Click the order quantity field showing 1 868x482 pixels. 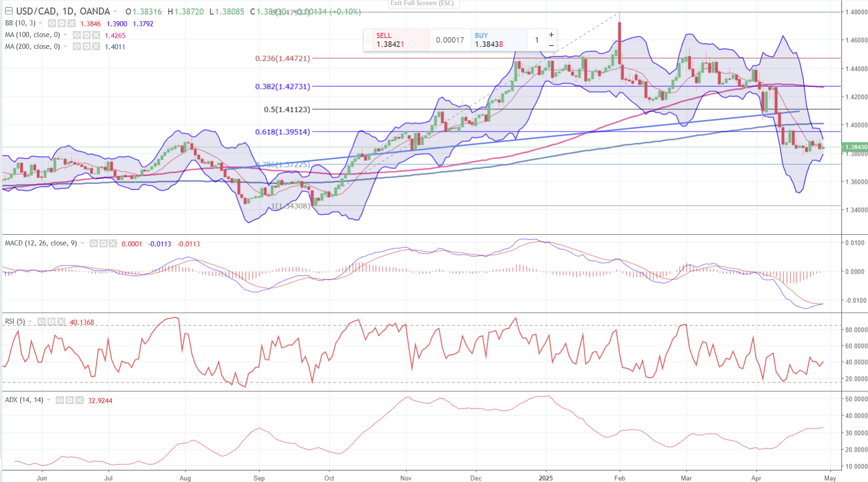tap(536, 40)
